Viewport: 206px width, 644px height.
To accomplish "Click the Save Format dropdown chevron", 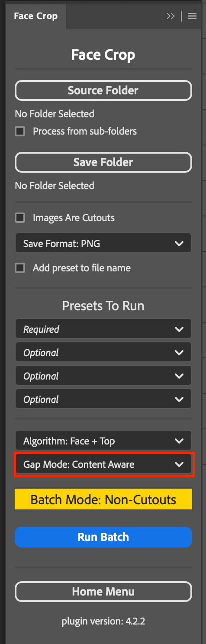I will click(179, 244).
